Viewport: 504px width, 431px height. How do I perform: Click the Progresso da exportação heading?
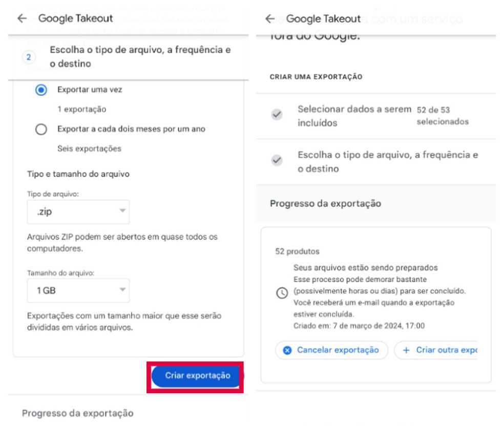tap(325, 203)
